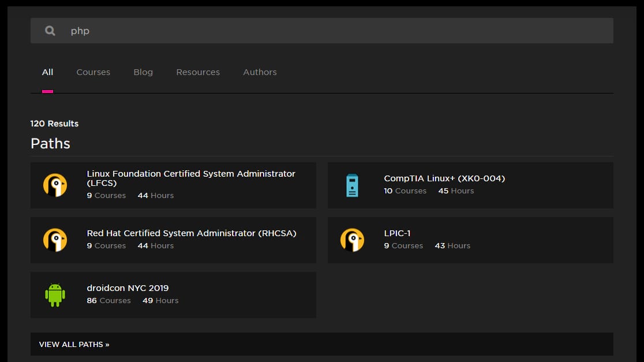Open the LPIC-1 learning path
The height and width of the screenshot is (362, 644).
[x=470, y=240]
